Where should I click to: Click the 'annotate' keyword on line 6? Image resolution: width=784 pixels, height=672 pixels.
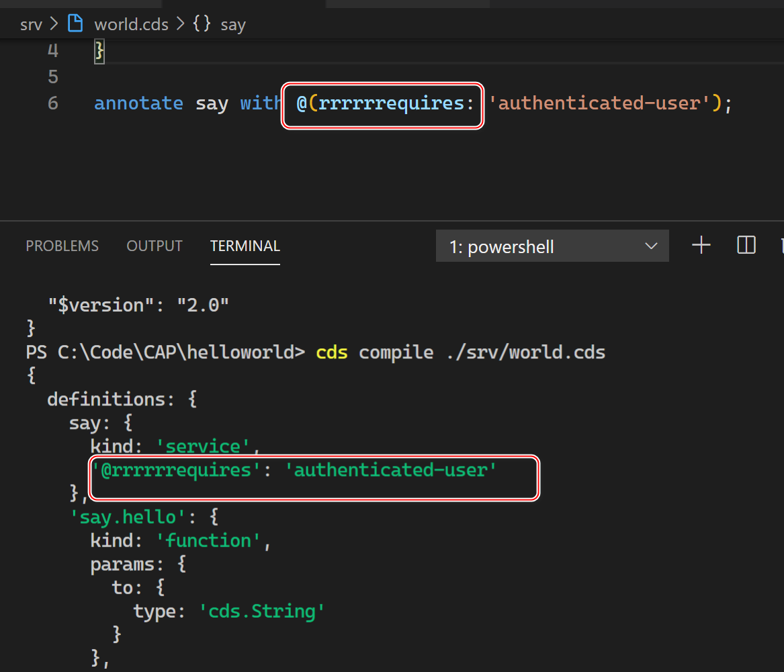pyautogui.click(x=138, y=103)
